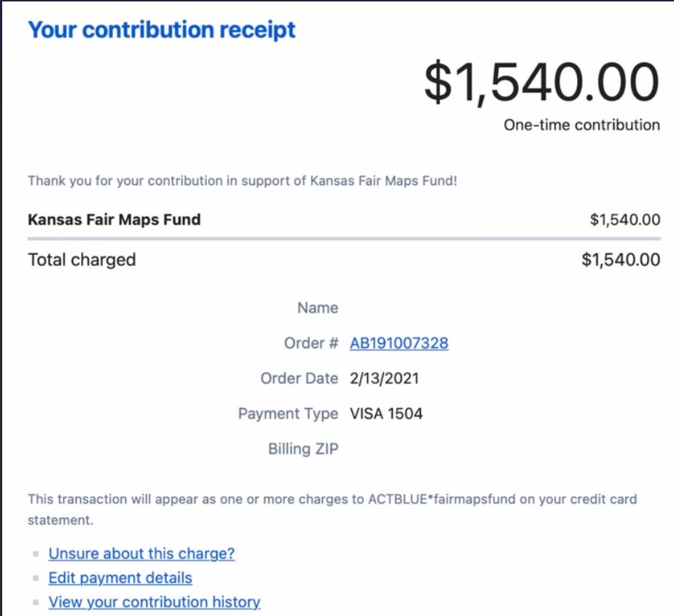674x616 pixels.
Task: Open order number AB191007328 link
Action: pyautogui.click(x=399, y=343)
